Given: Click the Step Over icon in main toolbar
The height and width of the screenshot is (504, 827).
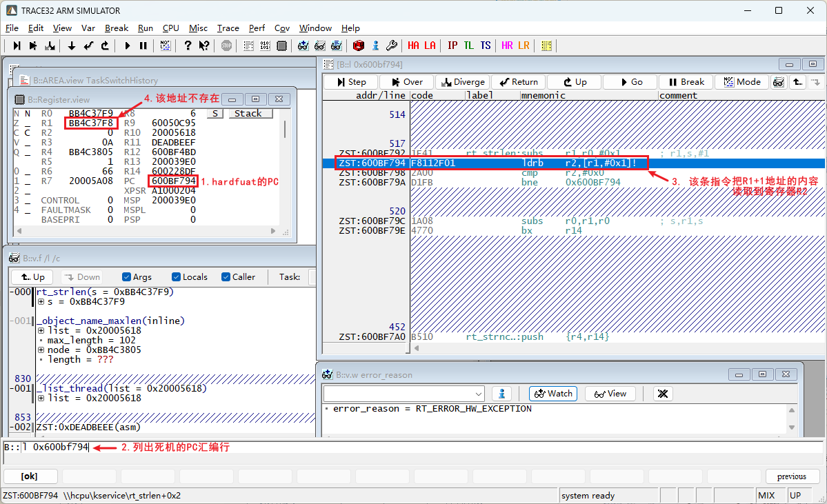Looking at the screenshot, I should pos(33,46).
